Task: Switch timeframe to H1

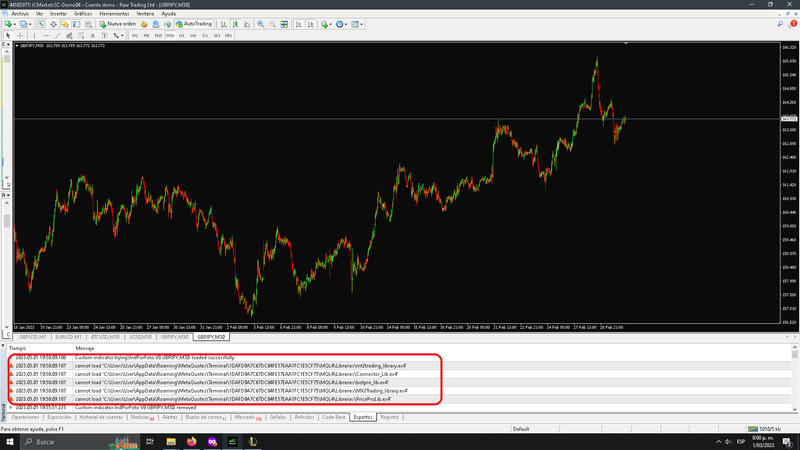Action: coord(182,36)
